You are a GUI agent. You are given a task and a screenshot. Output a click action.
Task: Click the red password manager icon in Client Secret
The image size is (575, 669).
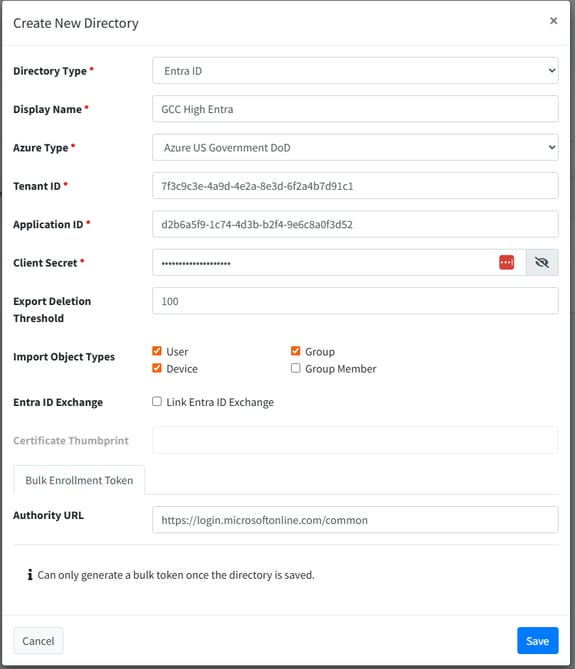[506, 262]
